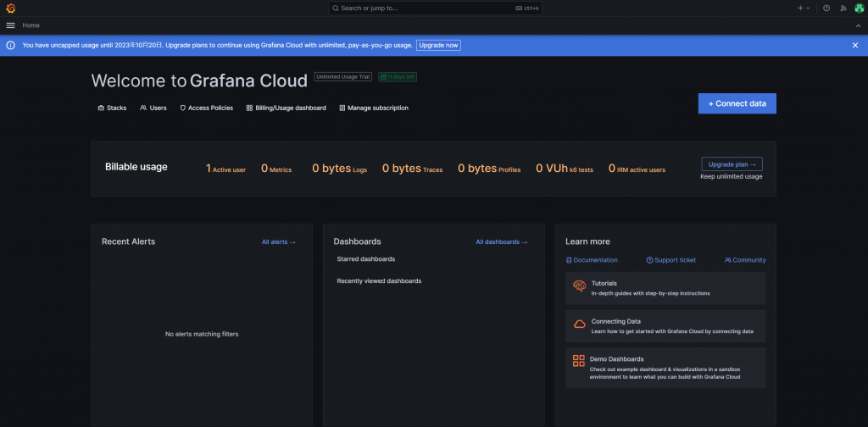Open Manage subscription
868x427 pixels.
pyautogui.click(x=374, y=108)
